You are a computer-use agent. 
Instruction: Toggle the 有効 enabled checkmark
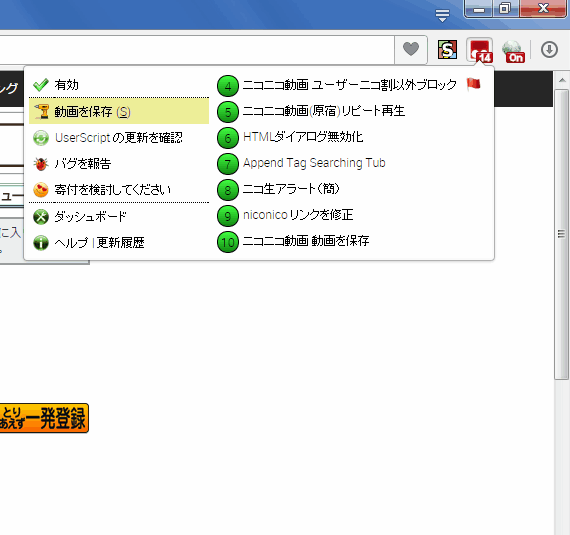[41, 85]
